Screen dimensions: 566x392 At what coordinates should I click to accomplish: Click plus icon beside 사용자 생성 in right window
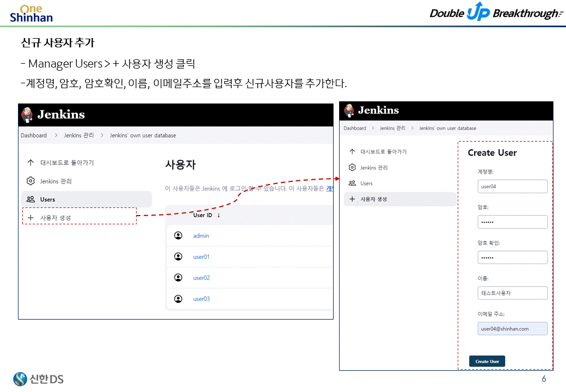click(352, 199)
